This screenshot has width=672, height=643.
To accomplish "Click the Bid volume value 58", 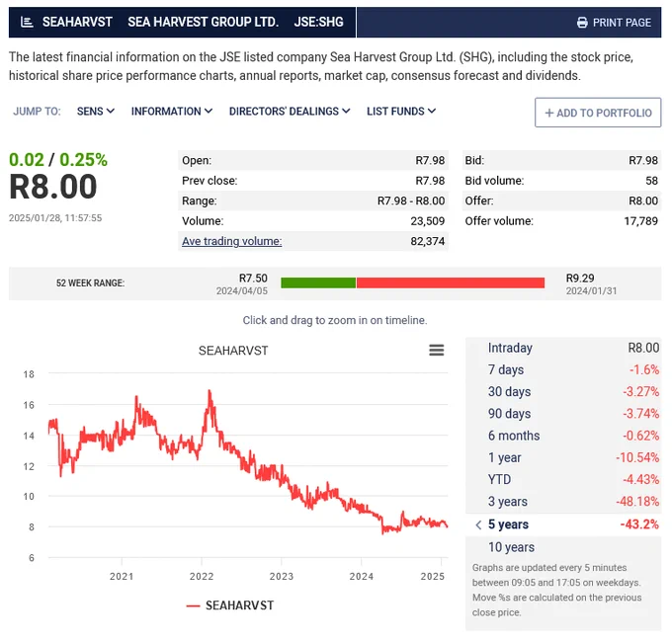I will (x=651, y=181).
